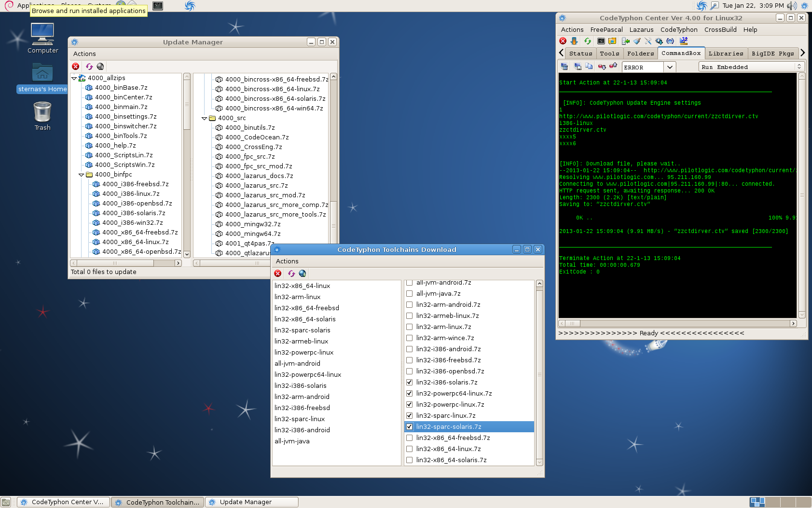Viewport: 812px width, 508px height.
Task: Click the volume icon in the top panel
Action: (791, 6)
